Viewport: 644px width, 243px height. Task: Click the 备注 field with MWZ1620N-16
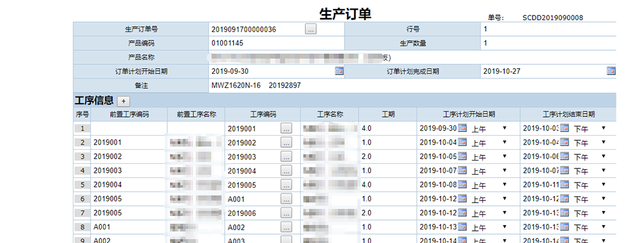(x=412, y=85)
